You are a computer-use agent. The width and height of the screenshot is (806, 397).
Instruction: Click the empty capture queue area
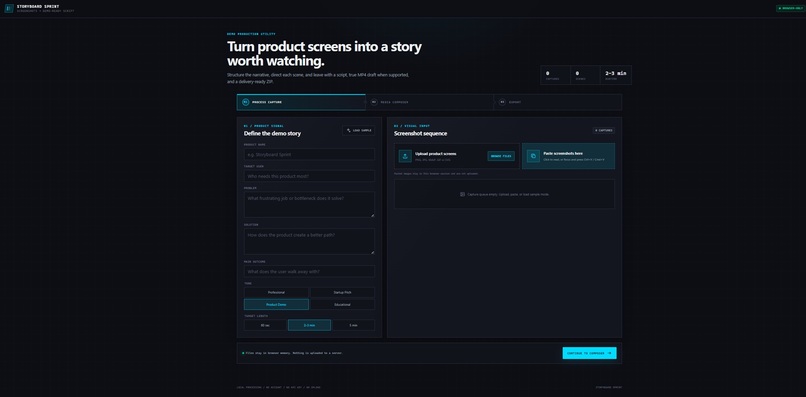coord(504,194)
